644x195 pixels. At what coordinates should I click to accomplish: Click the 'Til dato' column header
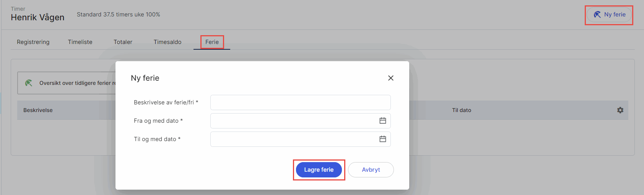tap(462, 110)
